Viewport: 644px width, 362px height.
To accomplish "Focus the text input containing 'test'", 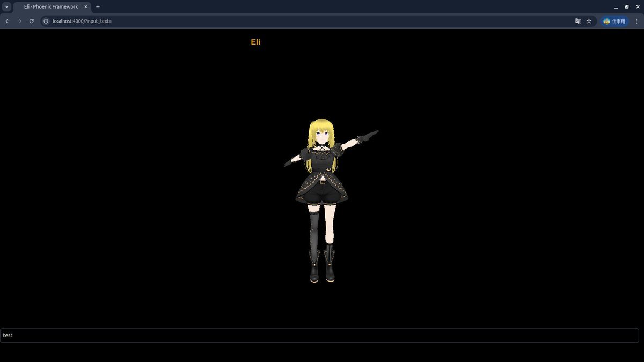I will [x=319, y=335].
